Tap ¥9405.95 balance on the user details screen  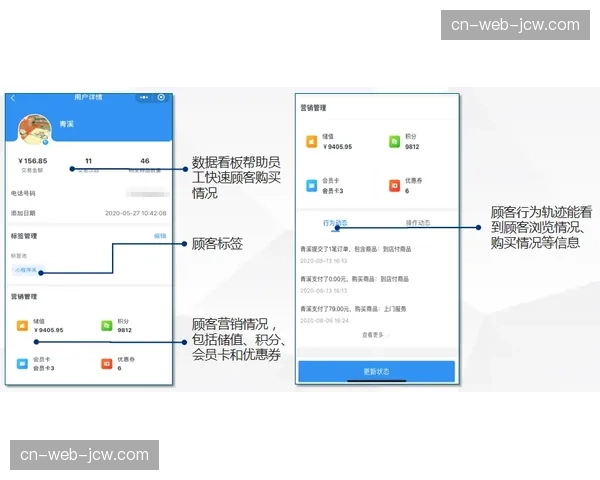tap(48, 330)
